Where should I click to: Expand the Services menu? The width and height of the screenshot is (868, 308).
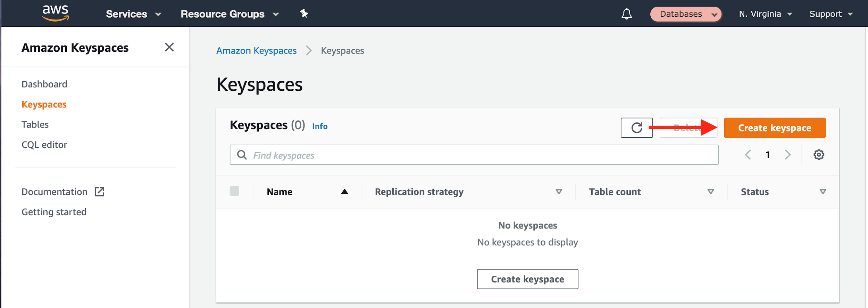(134, 14)
